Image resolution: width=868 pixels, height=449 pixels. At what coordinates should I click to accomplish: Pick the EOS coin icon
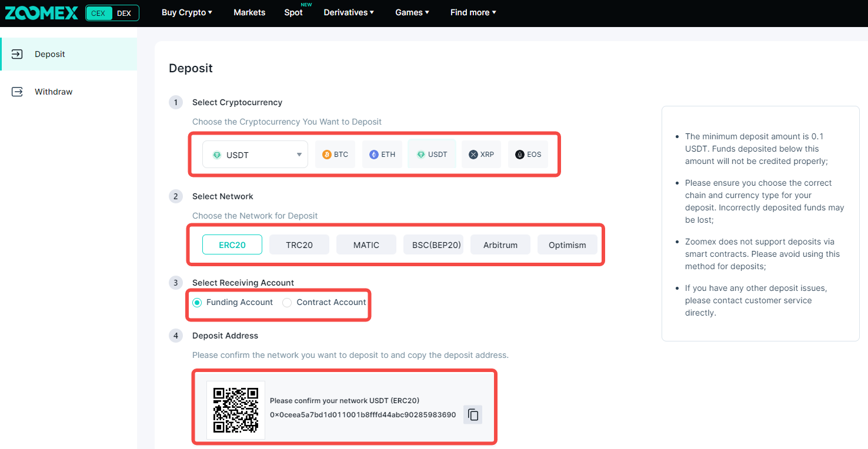(x=528, y=154)
